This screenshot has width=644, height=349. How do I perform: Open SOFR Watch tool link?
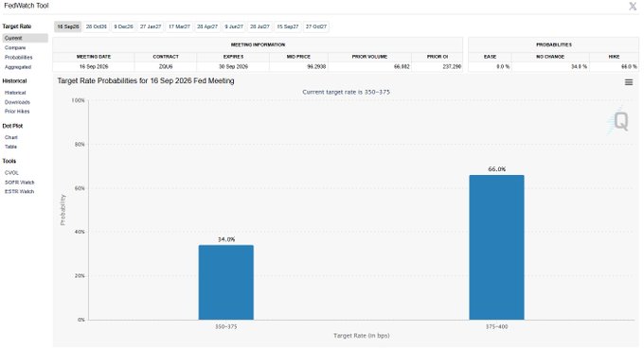[x=19, y=183]
